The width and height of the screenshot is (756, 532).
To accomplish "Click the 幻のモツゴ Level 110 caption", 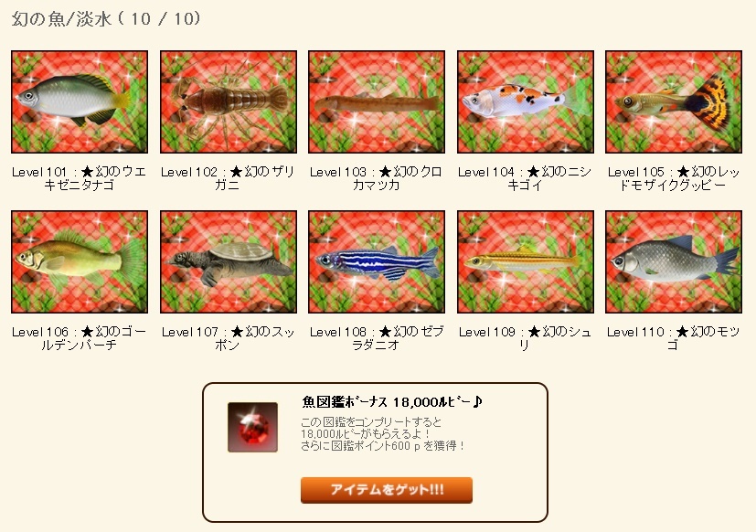I will pos(673,338).
